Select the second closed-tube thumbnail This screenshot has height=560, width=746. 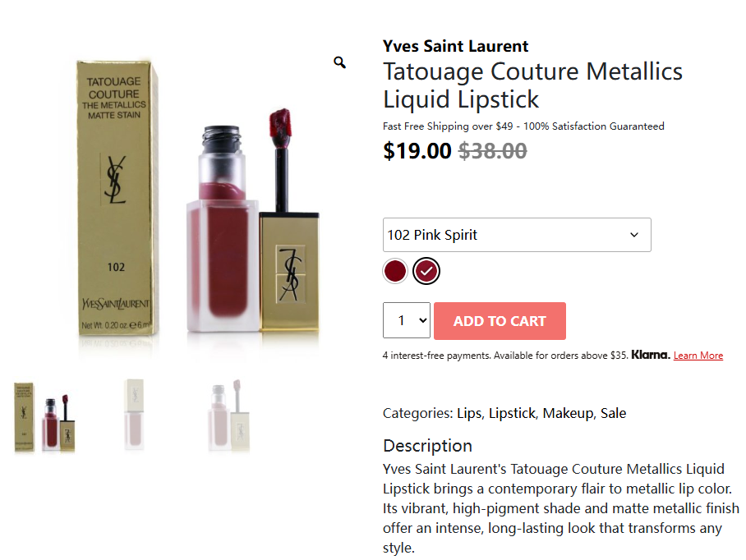point(134,415)
